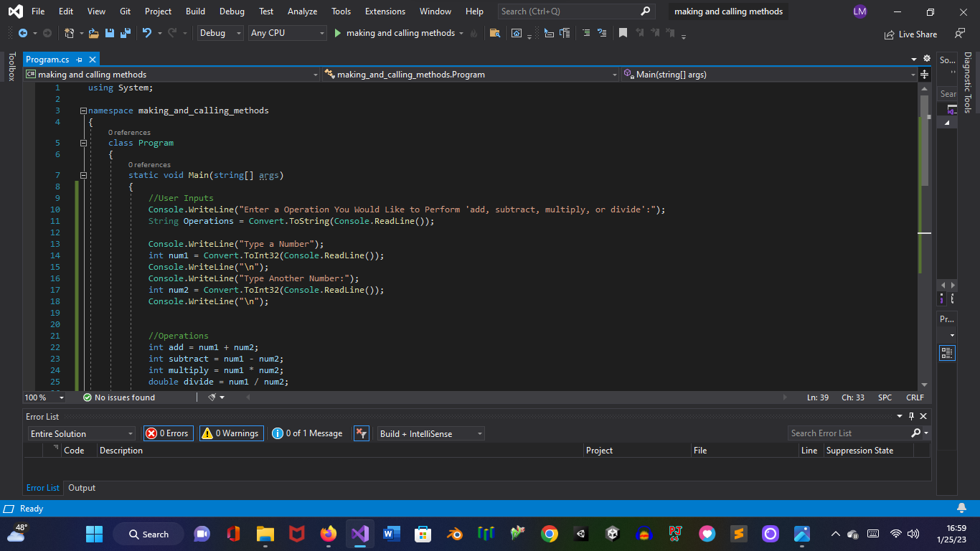The height and width of the screenshot is (551, 980).
Task: Click the Comment Out selected lines icon
Action: point(585,33)
